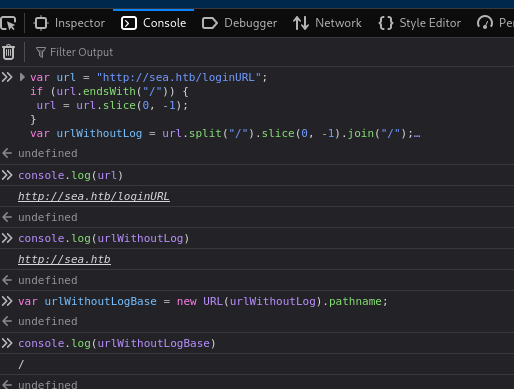Switch to the Console tab
Image resolution: width=514 pixels, height=389 pixels.
[154, 23]
